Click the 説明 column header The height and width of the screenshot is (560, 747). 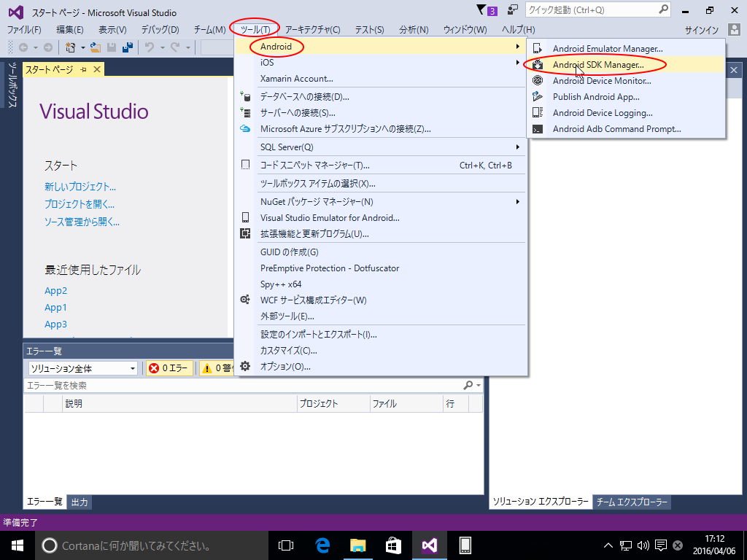click(x=179, y=404)
